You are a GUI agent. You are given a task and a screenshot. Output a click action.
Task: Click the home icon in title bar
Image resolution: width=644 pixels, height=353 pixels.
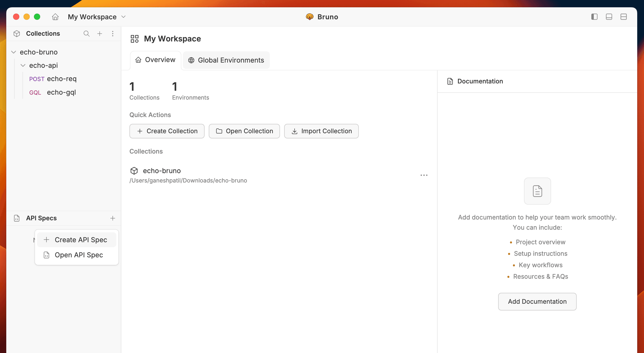[x=55, y=17]
